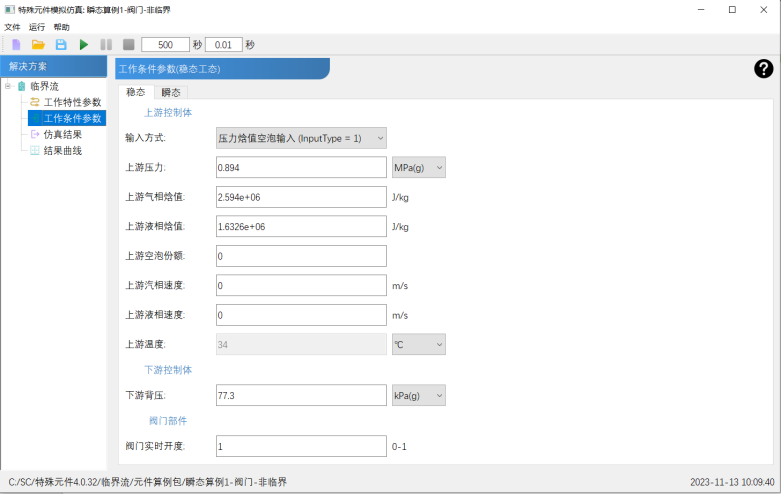Select 工作特性参数 in the solution tree

click(72, 102)
